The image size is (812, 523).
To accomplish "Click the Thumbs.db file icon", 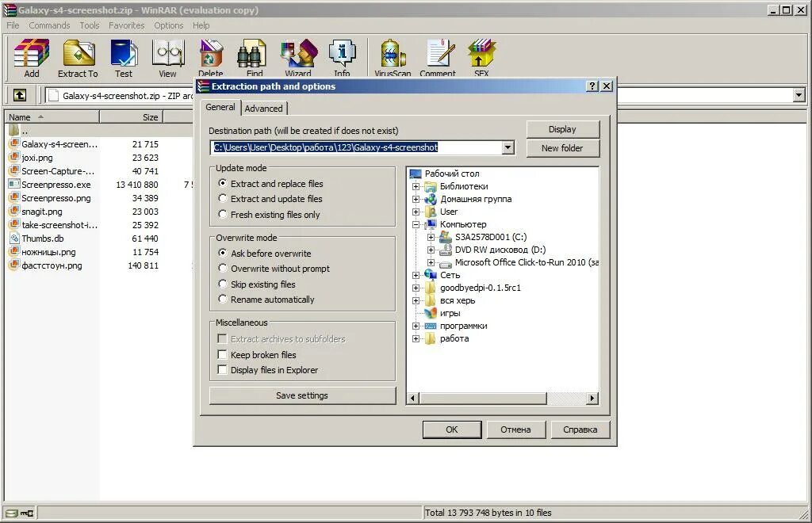I will 14,238.
